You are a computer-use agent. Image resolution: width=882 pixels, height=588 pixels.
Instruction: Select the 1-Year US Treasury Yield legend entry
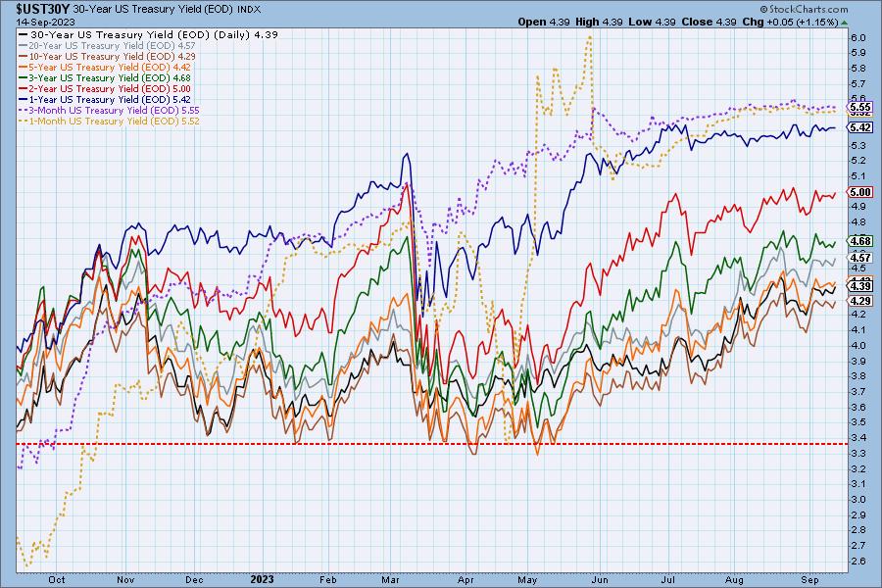(105, 99)
